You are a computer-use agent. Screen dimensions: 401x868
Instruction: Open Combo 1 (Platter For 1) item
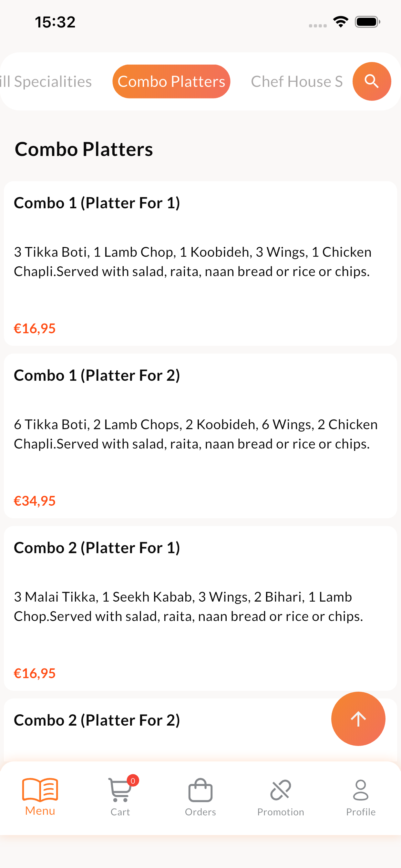tap(200, 263)
